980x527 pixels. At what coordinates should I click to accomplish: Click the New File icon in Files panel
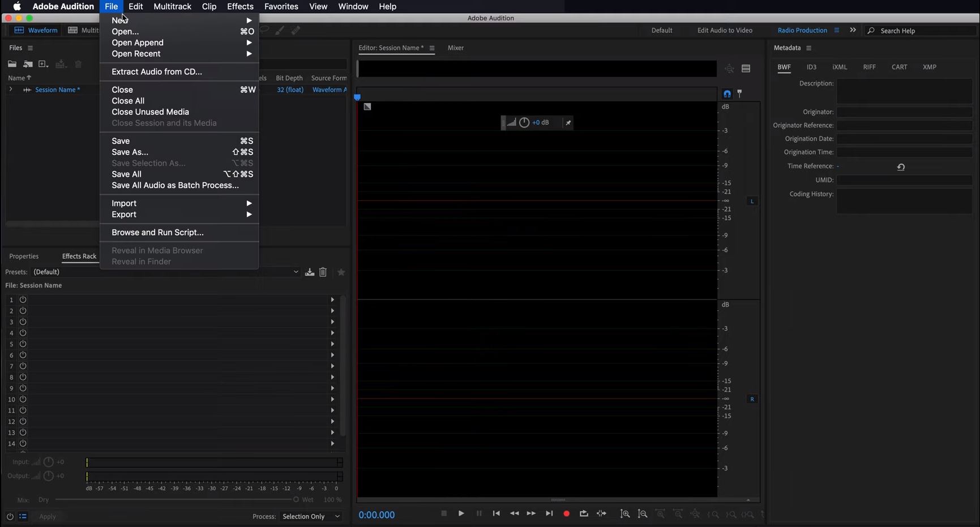click(x=44, y=65)
